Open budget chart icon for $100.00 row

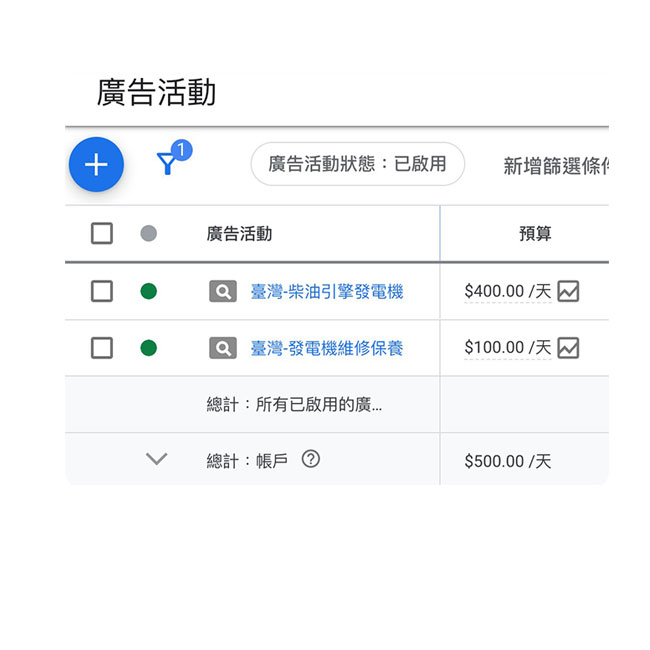[x=568, y=348]
